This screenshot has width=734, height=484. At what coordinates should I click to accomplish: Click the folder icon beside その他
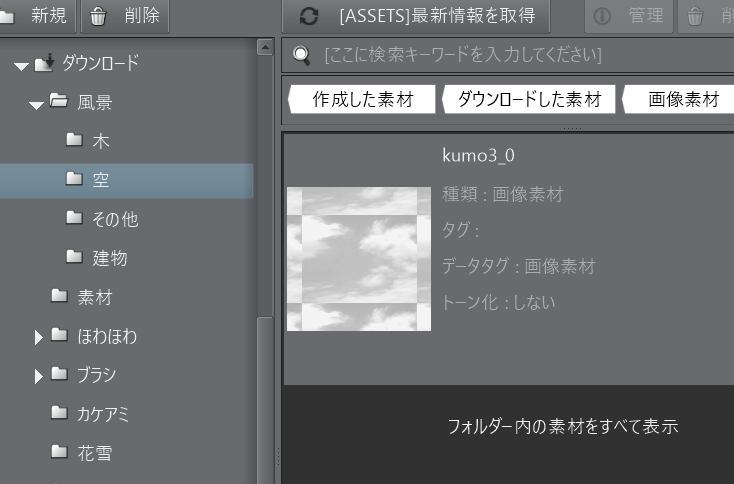[x=74, y=217]
